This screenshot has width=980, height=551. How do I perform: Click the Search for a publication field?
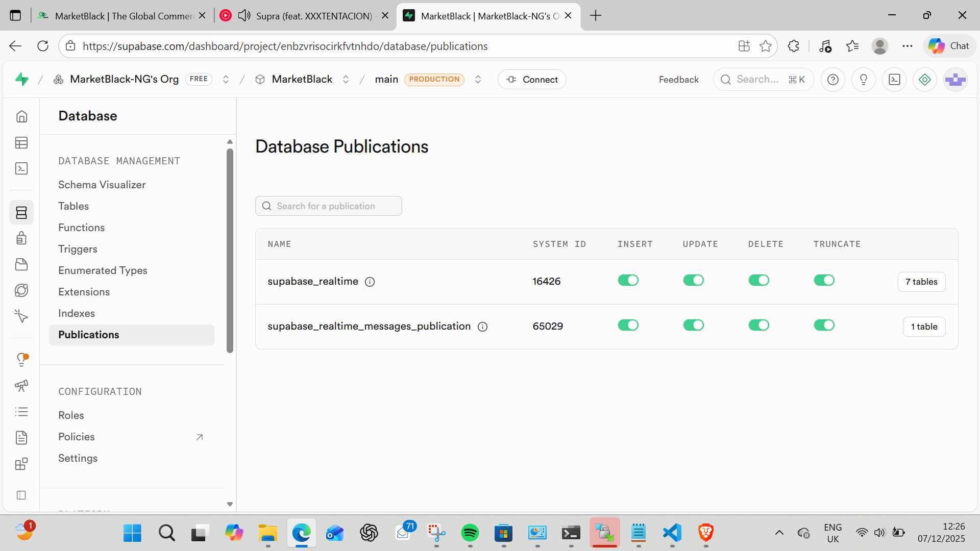point(329,206)
